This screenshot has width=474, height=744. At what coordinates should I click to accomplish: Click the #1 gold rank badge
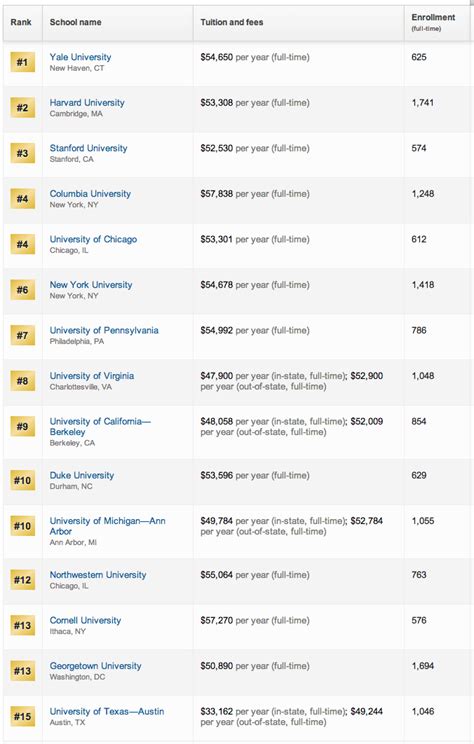click(22, 62)
